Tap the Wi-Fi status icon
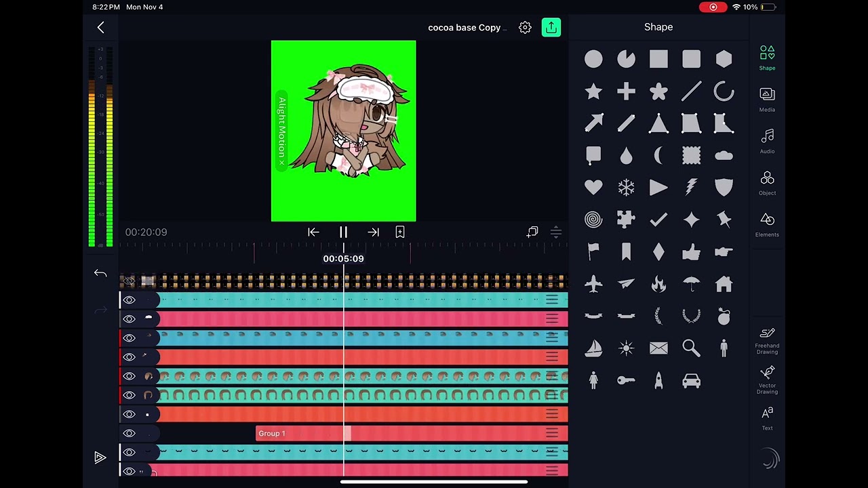The width and height of the screenshot is (868, 488). coord(736,7)
